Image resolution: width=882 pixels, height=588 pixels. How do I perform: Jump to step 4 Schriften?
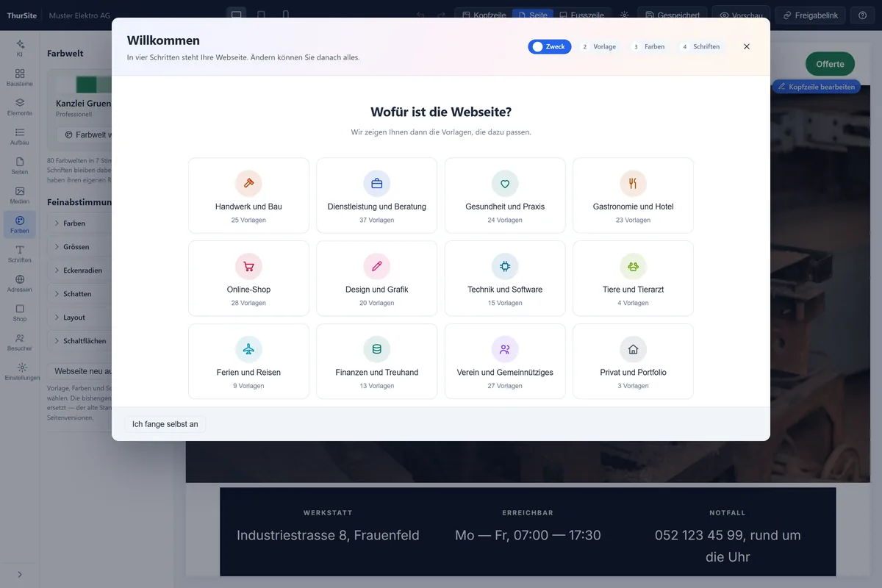[x=700, y=46]
